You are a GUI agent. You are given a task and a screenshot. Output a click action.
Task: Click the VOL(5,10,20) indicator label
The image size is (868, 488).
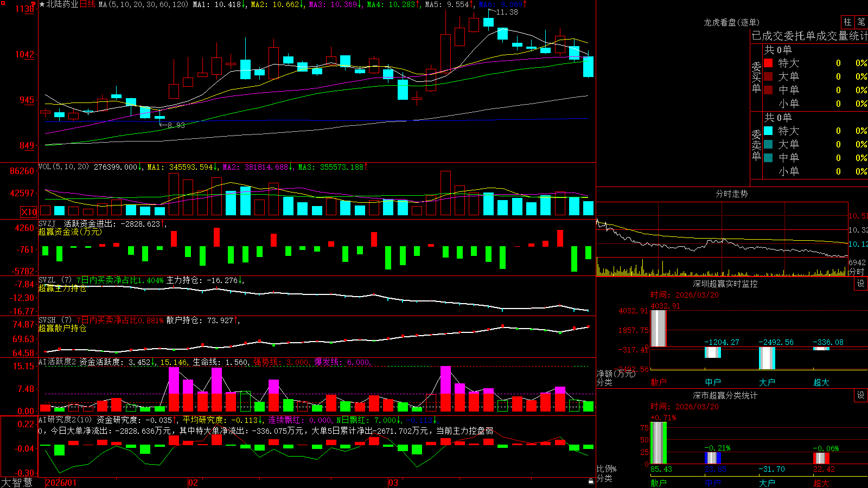[63, 166]
